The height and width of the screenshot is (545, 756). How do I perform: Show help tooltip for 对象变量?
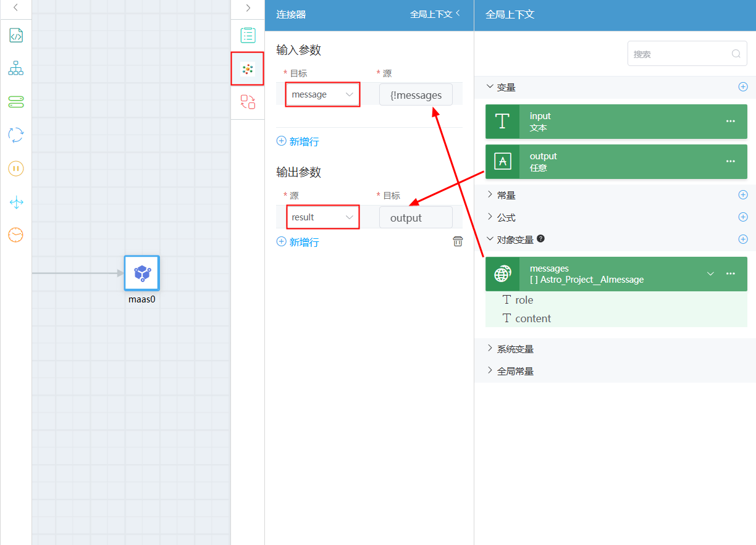[540, 239]
